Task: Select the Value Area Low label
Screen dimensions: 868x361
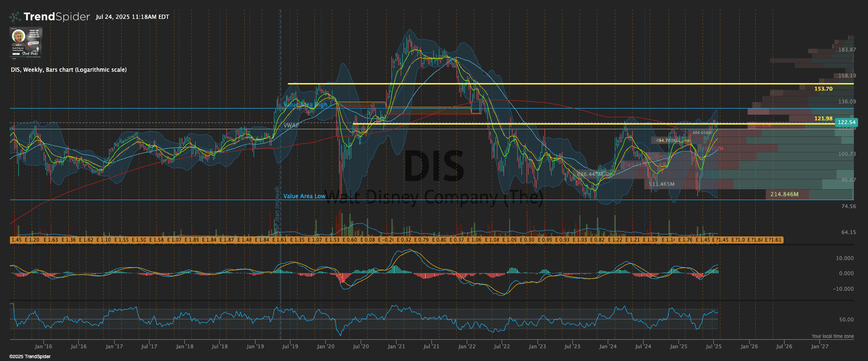Action: click(x=304, y=196)
